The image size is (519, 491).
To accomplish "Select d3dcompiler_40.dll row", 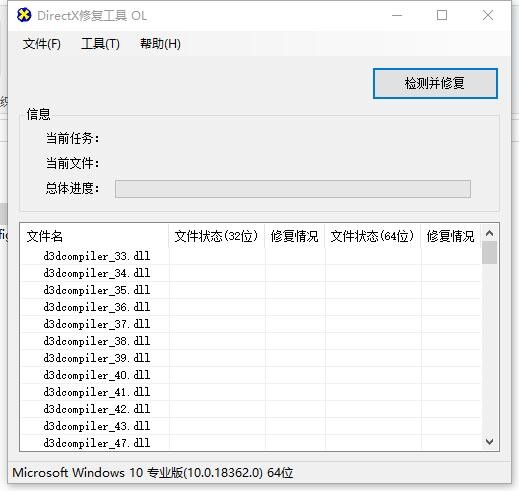I will (x=251, y=375).
